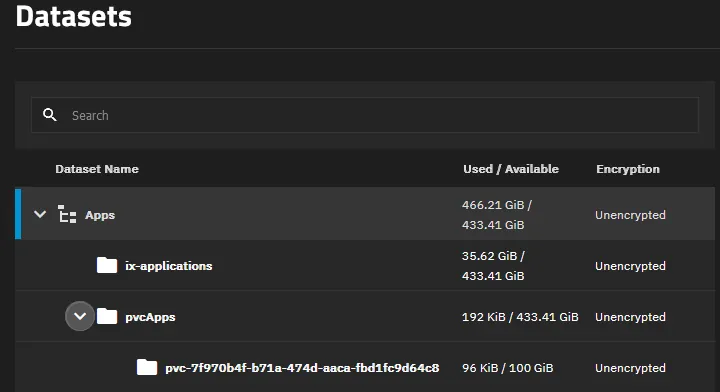Click the Dataset Name column header
This screenshot has width=720, height=392.
pyautogui.click(x=97, y=169)
